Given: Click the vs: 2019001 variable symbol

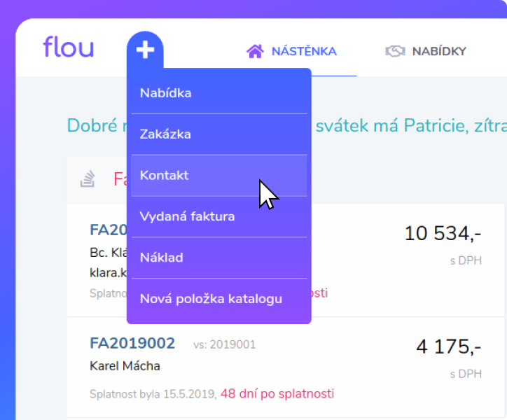Looking at the screenshot, I should (224, 344).
